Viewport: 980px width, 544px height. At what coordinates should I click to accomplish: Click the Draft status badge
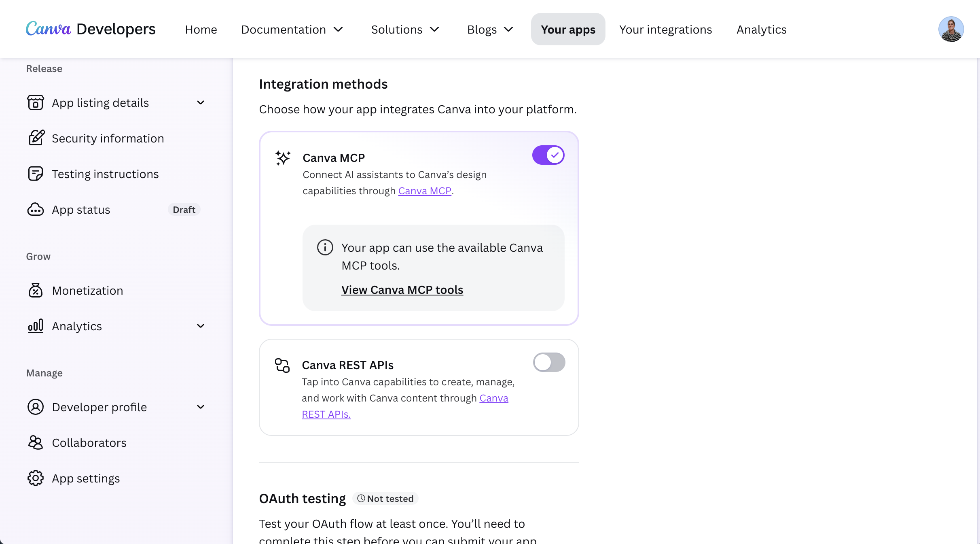pos(184,210)
